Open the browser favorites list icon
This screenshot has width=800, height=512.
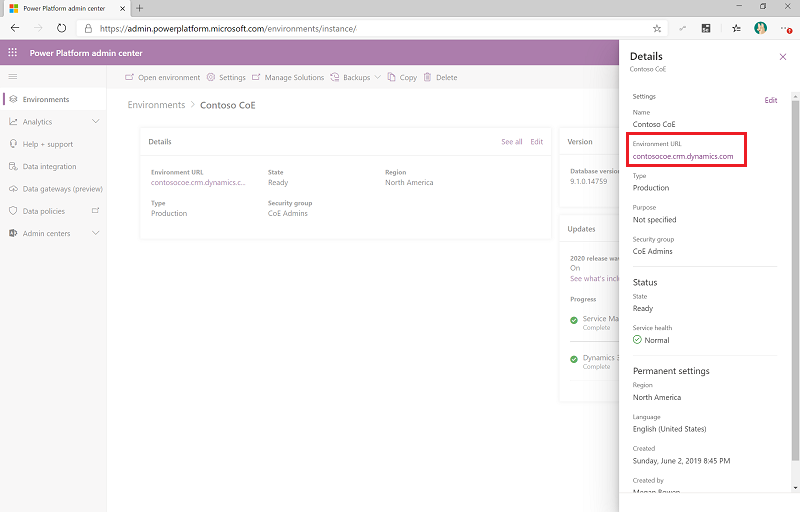click(736, 29)
